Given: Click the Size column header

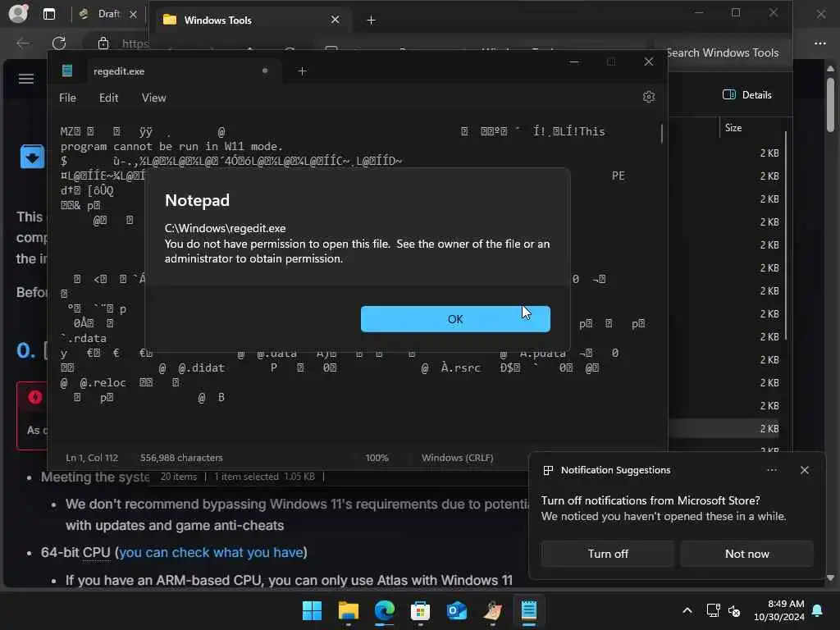Looking at the screenshot, I should tap(733, 127).
